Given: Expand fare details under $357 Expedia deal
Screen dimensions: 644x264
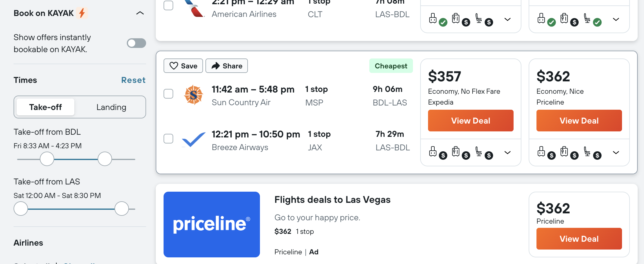Looking at the screenshot, I should pos(508,152).
